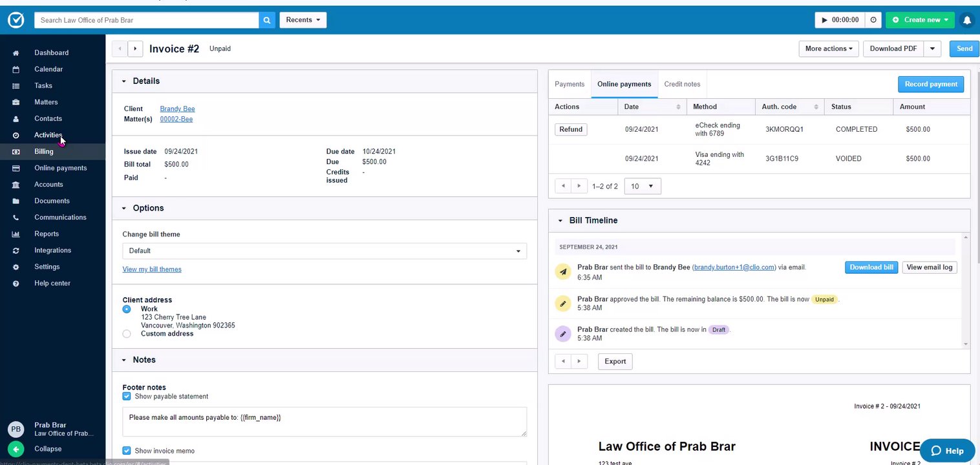
Task: Click the Documents folder icon
Action: click(x=16, y=201)
